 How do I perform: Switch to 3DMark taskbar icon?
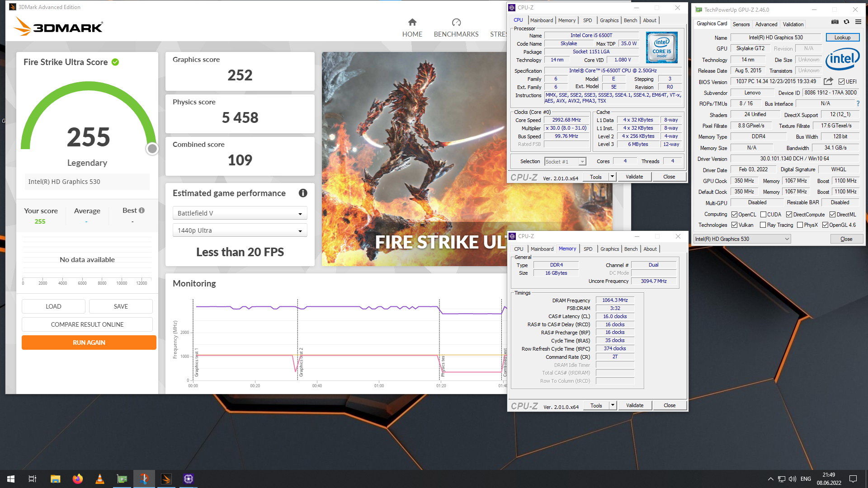[166, 479]
